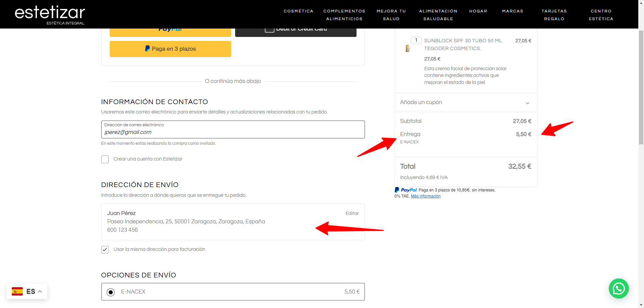Click product name SUNBLOCK SPF 30 TUBO
644x308 pixels.
coord(464,44)
